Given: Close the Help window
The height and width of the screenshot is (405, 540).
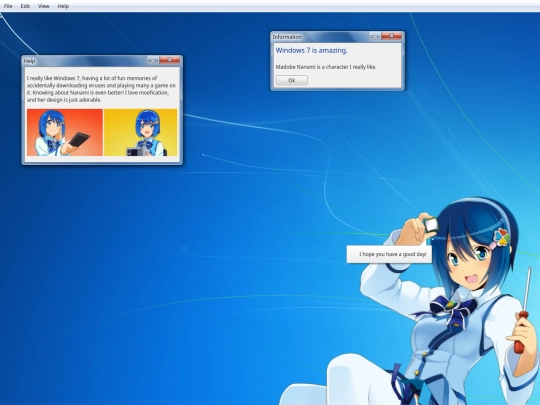Looking at the screenshot, I should 169,60.
